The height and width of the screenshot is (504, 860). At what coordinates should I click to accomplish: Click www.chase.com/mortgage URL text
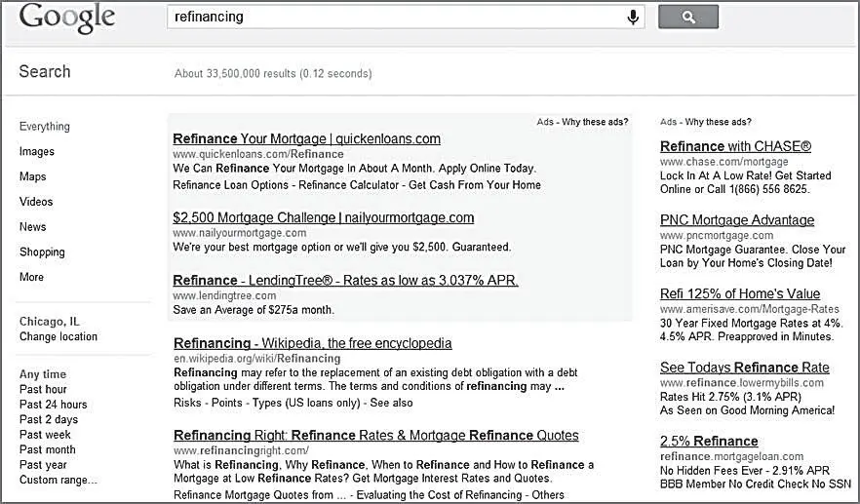(x=723, y=162)
